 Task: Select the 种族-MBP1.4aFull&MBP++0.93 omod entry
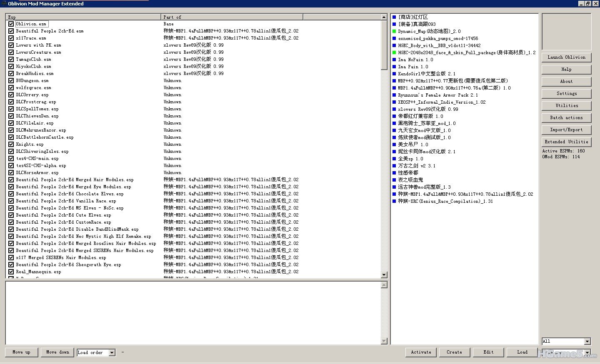tap(465, 194)
